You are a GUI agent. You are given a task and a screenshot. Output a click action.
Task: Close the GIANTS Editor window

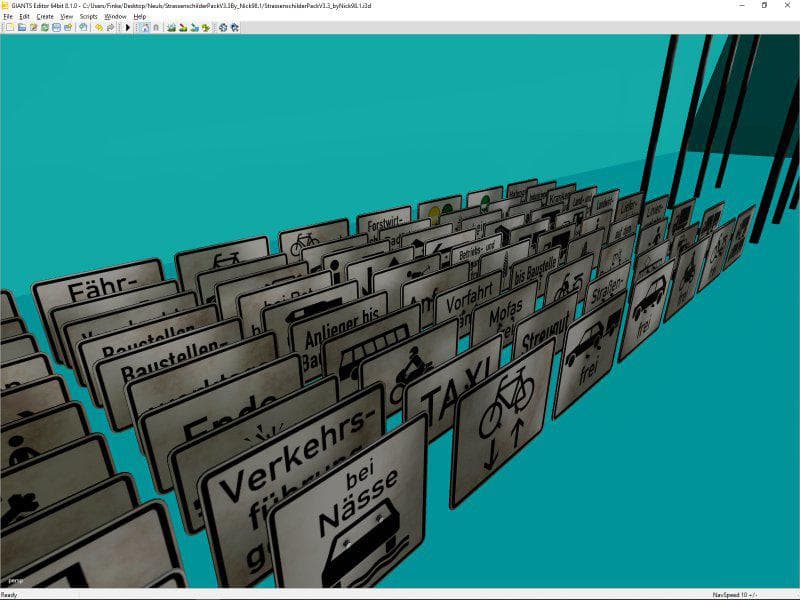pyautogui.click(x=787, y=5)
